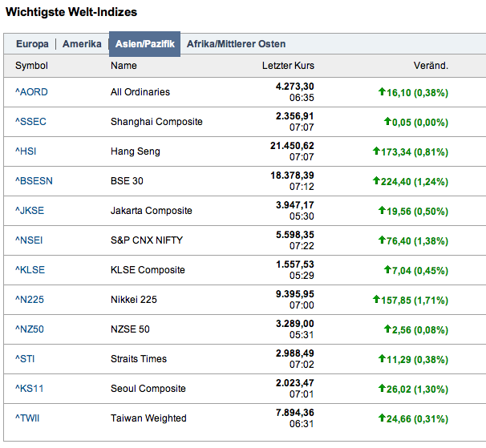Switch to the Europa tab
486x448 pixels.
[32, 44]
